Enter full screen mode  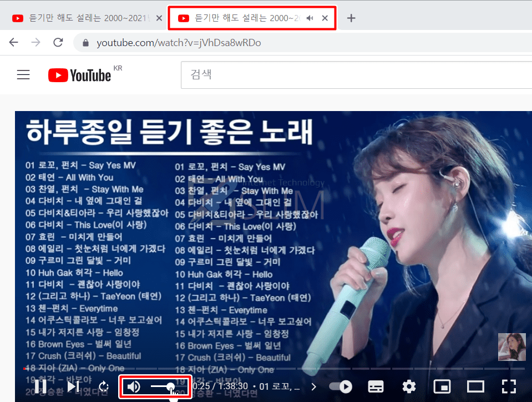[x=509, y=386]
